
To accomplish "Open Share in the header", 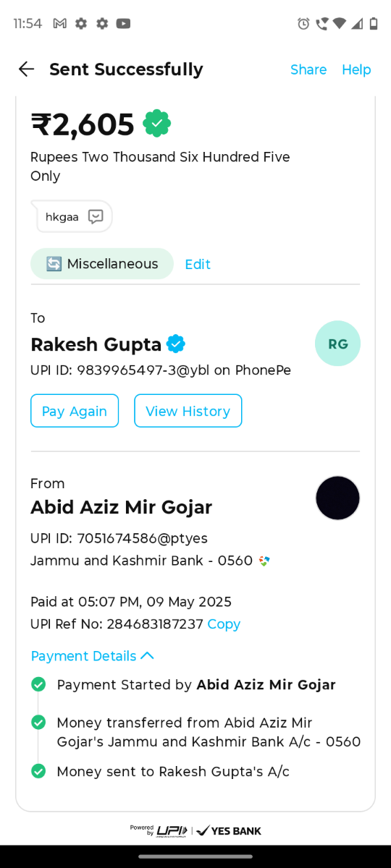I will [308, 69].
